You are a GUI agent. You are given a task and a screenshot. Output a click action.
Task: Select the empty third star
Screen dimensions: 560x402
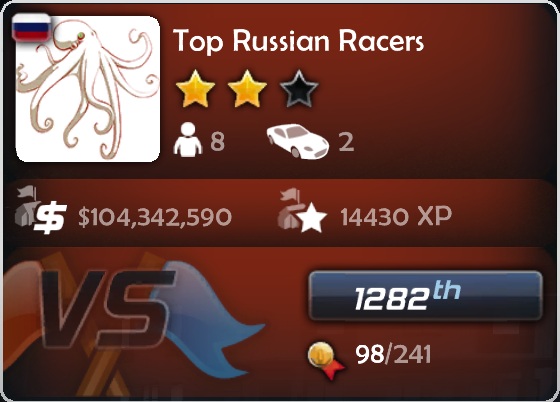pos(299,89)
